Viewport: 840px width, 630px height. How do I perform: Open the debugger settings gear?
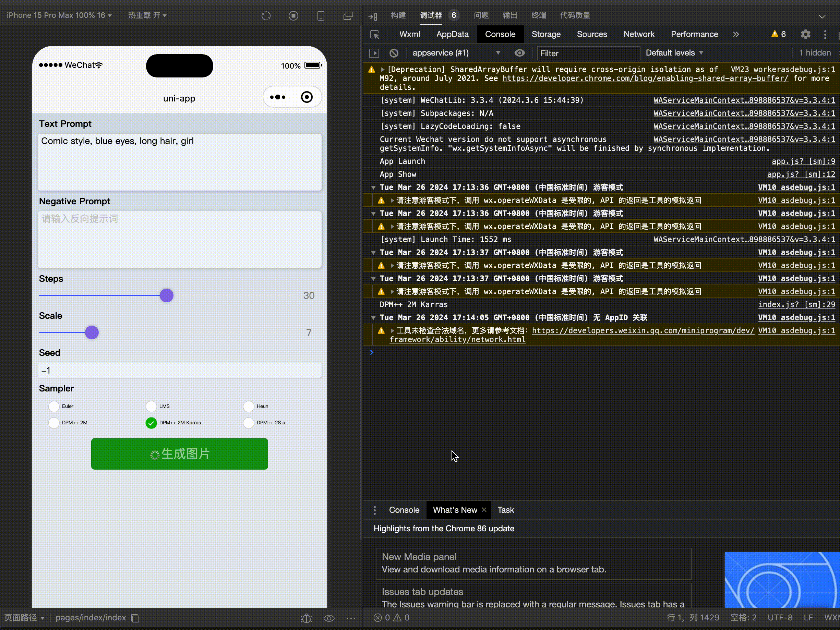(805, 35)
